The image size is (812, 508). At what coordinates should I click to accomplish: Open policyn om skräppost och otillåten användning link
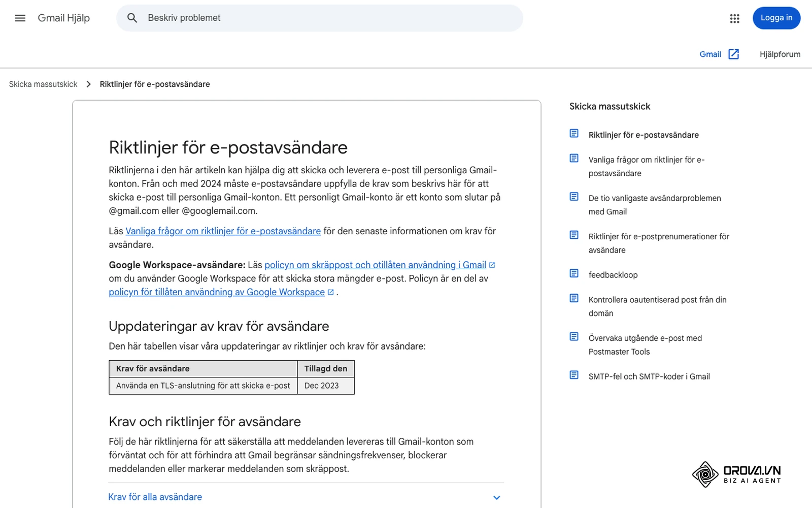(376, 265)
